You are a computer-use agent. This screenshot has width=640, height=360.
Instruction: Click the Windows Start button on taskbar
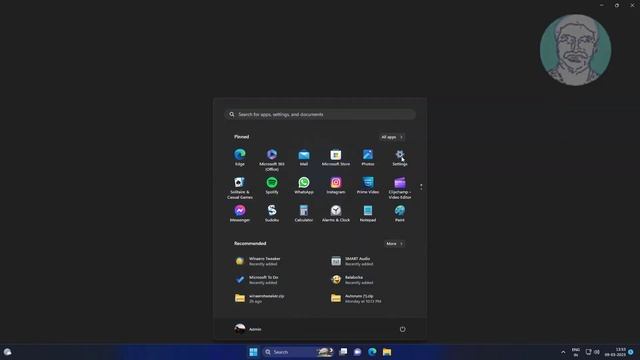253,352
